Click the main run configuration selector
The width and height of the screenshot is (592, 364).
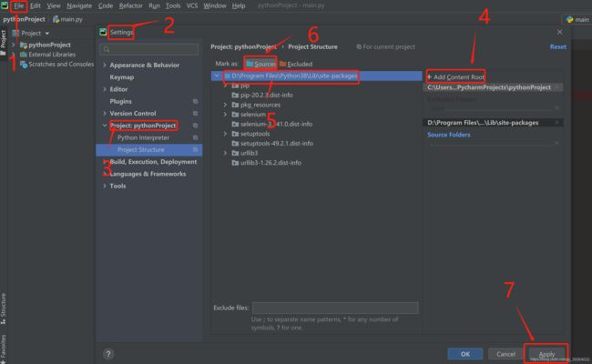(577, 19)
